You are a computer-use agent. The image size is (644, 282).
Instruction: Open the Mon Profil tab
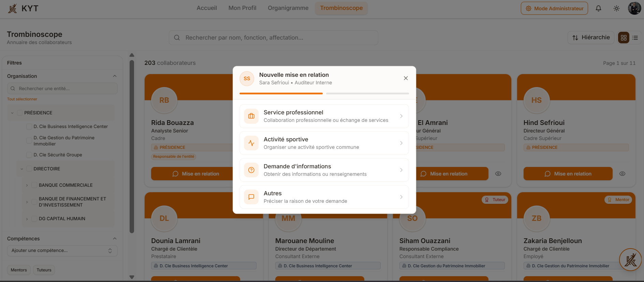242,8
